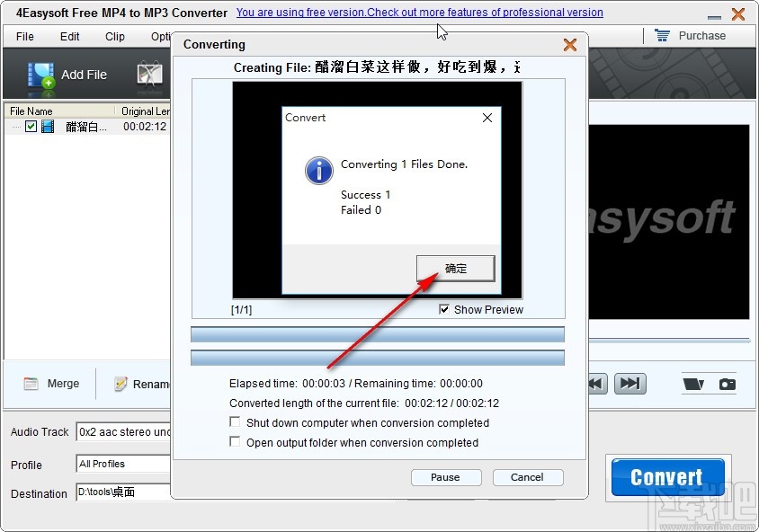The width and height of the screenshot is (759, 532).
Task: Enable shut down computer when conversion completed
Action: [x=235, y=422]
